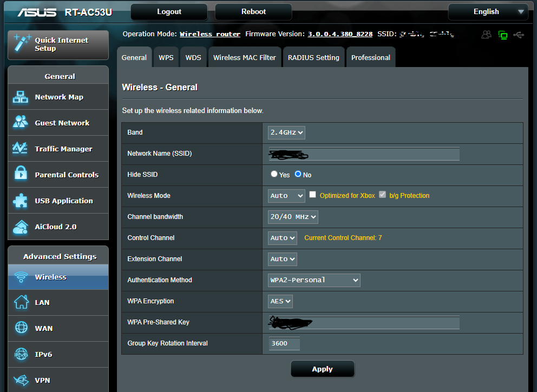Image resolution: width=537 pixels, height=392 pixels.
Task: Click the USB status icon in header
Action: 519,35
